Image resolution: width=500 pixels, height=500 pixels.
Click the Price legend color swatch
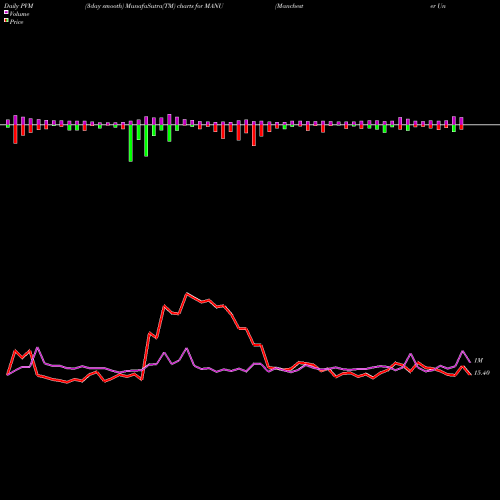(6, 21)
